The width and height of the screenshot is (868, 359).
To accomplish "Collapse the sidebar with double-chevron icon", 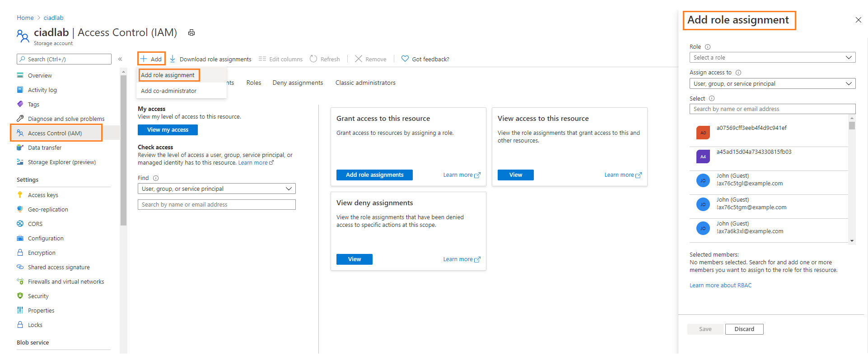I will pyautogui.click(x=120, y=59).
